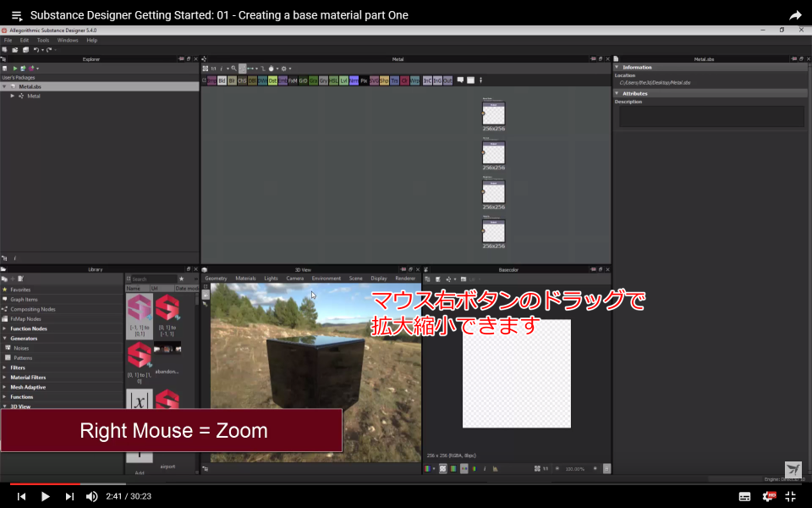Add an Output (Out) node
812x508 pixels.
point(448,80)
